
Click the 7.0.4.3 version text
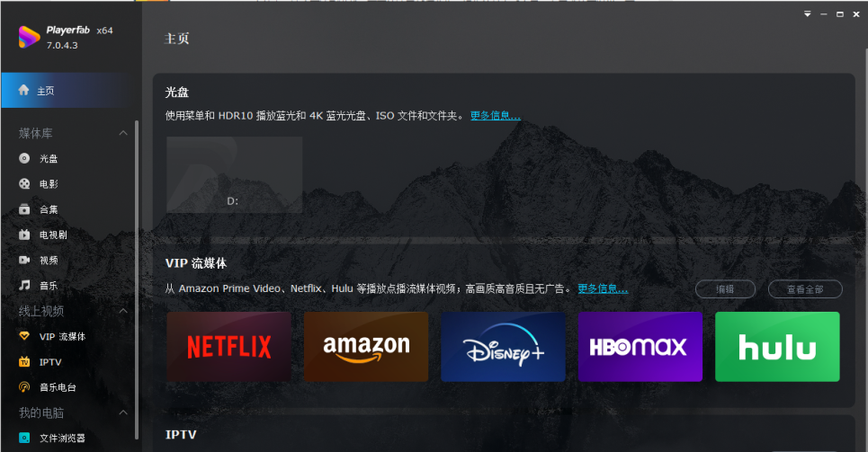click(62, 45)
